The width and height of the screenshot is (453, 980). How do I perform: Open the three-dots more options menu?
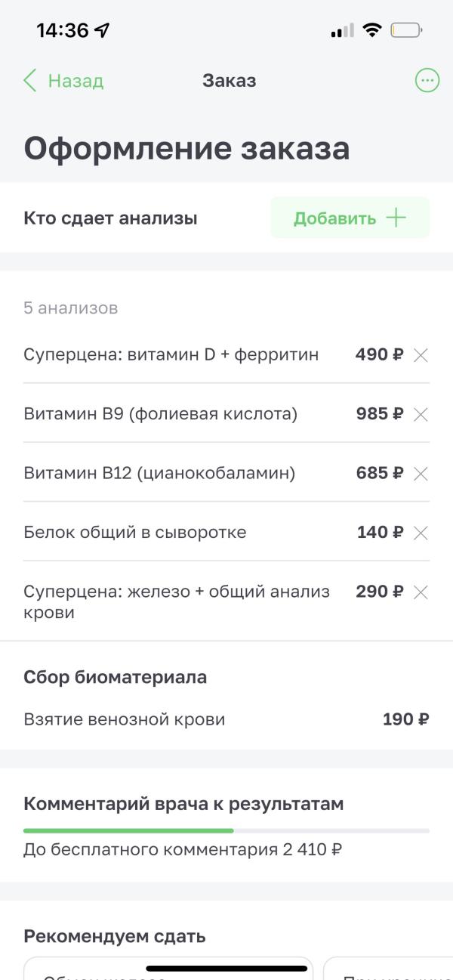click(x=427, y=81)
